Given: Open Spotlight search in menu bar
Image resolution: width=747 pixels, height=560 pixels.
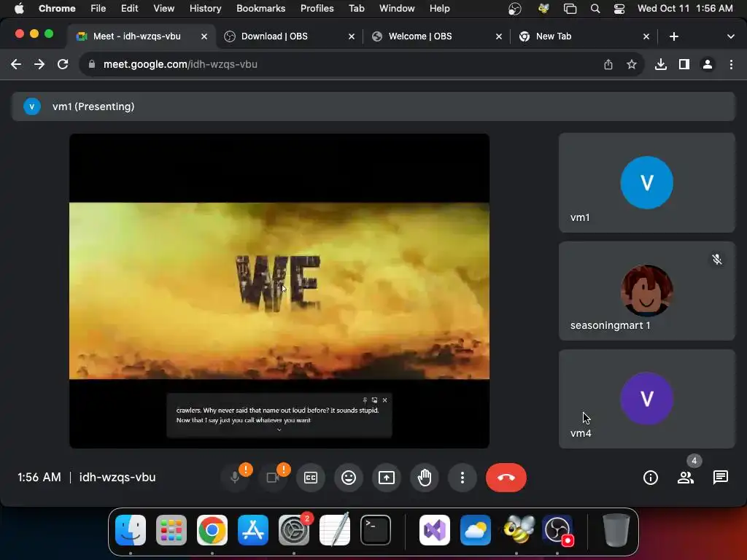Looking at the screenshot, I should (595, 9).
